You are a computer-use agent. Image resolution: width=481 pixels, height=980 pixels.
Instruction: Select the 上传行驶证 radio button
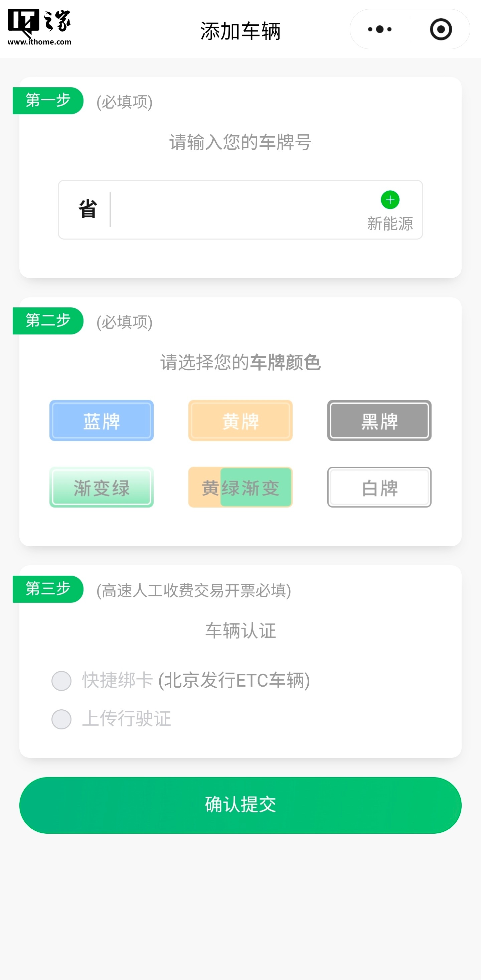(x=61, y=719)
